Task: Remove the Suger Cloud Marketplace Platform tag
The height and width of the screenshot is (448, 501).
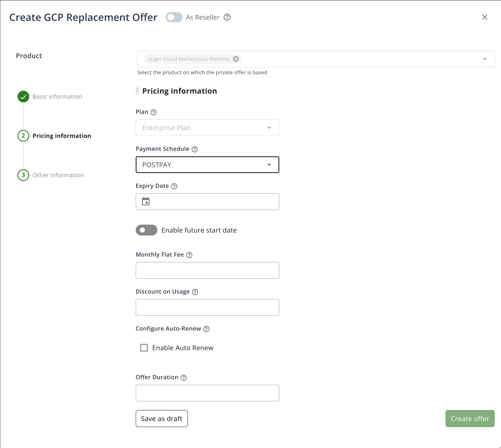Action: coord(236,59)
